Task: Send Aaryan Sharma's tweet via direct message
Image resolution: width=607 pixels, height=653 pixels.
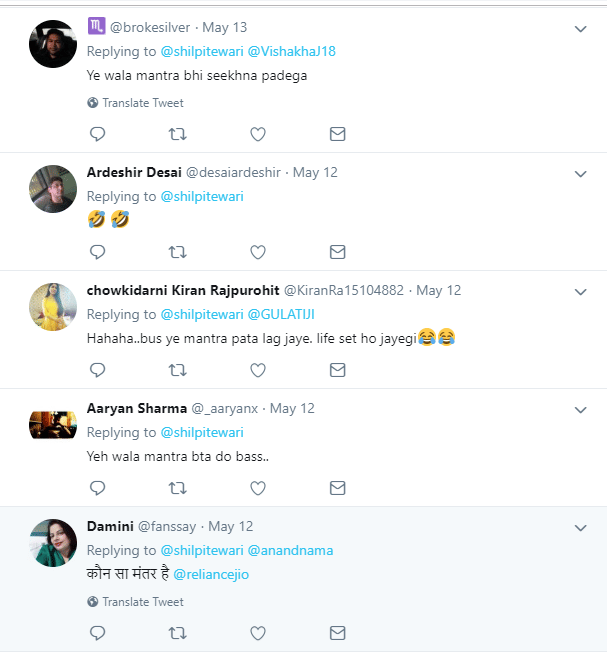Action: coord(337,488)
